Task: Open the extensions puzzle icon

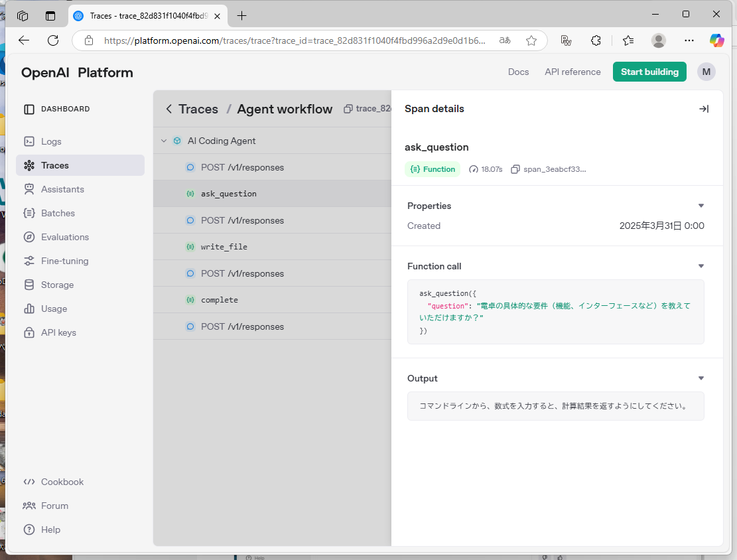Action: [x=596, y=40]
